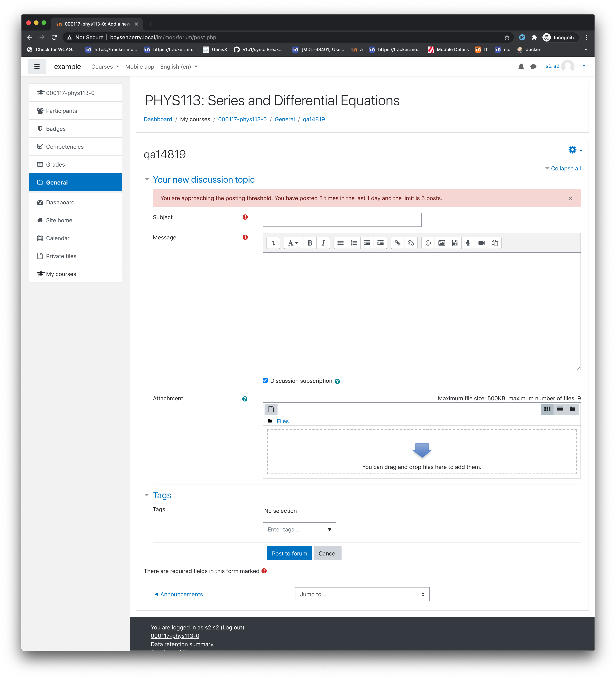Image resolution: width=616 pixels, height=679 pixels.
Task: Indent the selected text
Action: click(380, 243)
